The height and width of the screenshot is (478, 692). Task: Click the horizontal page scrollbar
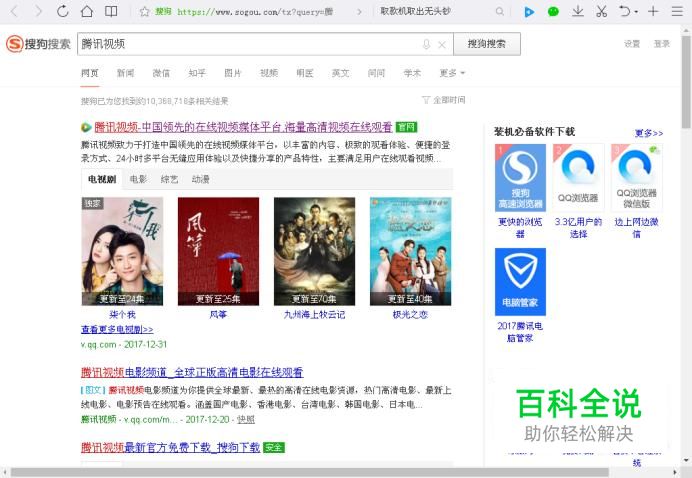(x=309, y=473)
